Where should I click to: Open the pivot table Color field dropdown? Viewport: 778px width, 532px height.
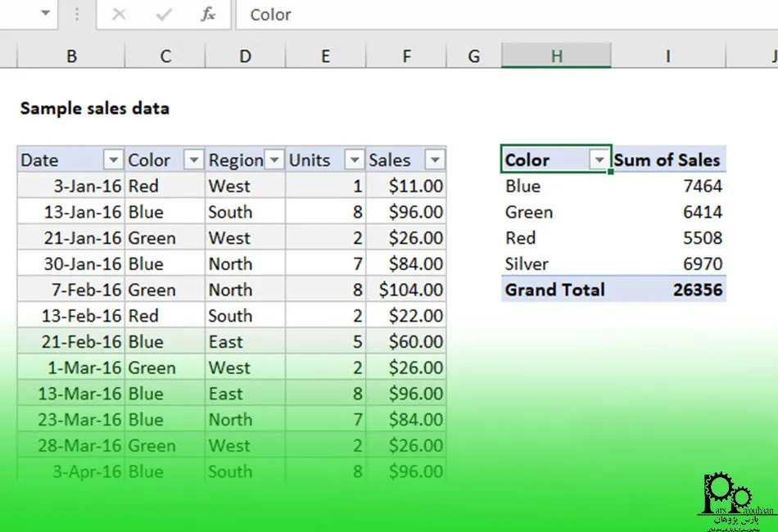pos(600,160)
